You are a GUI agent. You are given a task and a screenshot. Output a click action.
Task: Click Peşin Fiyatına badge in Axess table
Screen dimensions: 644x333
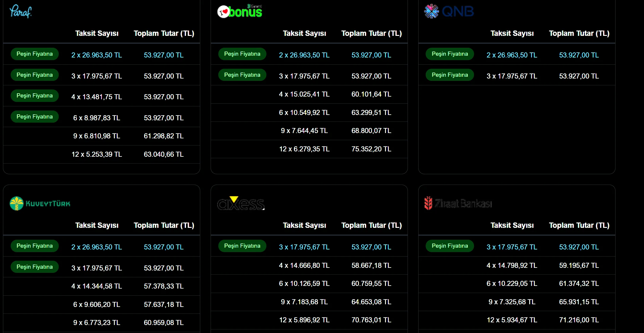click(x=242, y=246)
